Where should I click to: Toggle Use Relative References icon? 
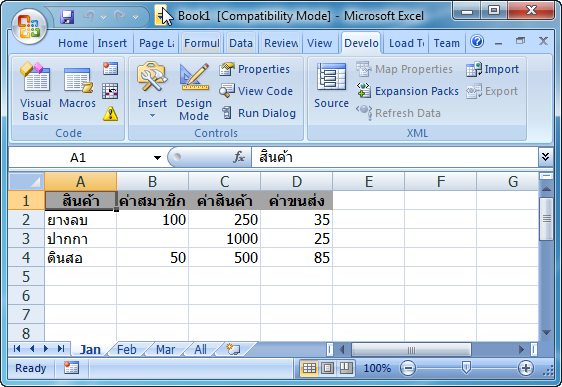[x=110, y=91]
